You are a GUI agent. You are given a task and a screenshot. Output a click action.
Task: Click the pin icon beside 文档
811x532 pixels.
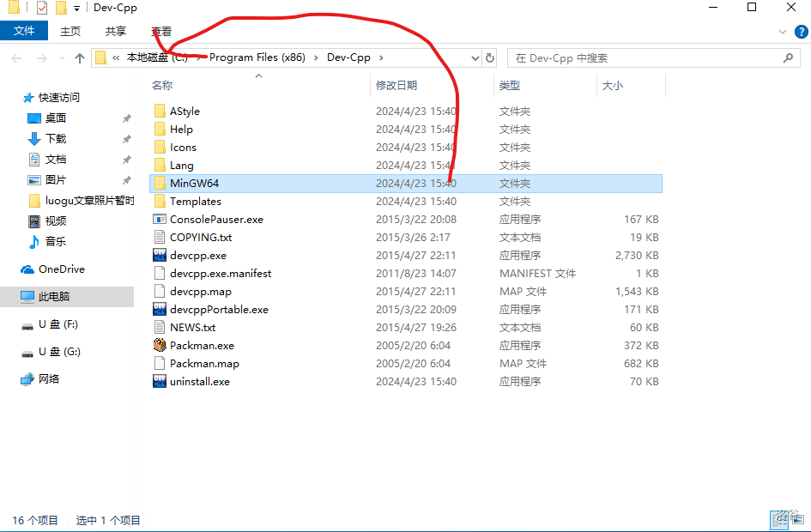point(126,160)
